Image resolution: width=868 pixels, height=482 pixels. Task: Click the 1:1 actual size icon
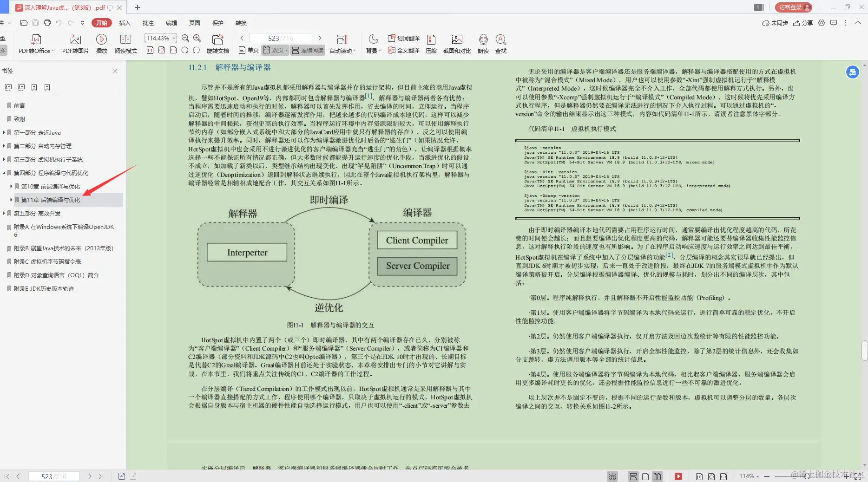click(150, 51)
